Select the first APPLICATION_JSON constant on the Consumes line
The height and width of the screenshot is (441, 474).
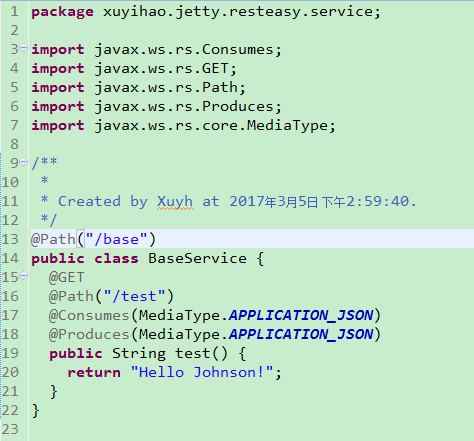301,316
